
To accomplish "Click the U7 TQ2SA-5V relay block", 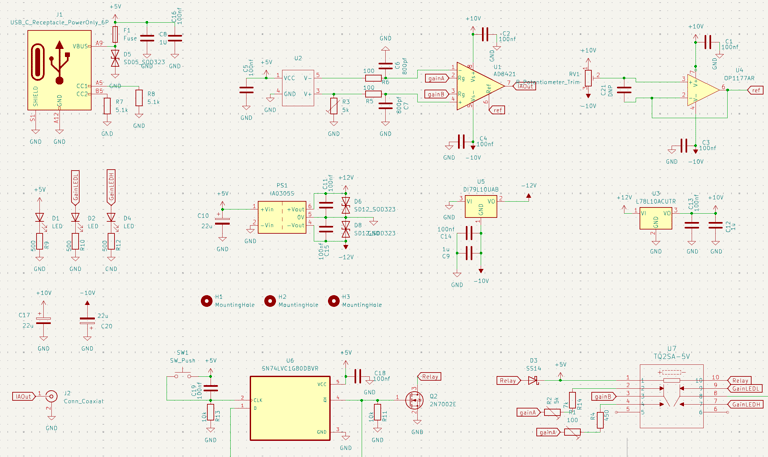I will (x=672, y=396).
